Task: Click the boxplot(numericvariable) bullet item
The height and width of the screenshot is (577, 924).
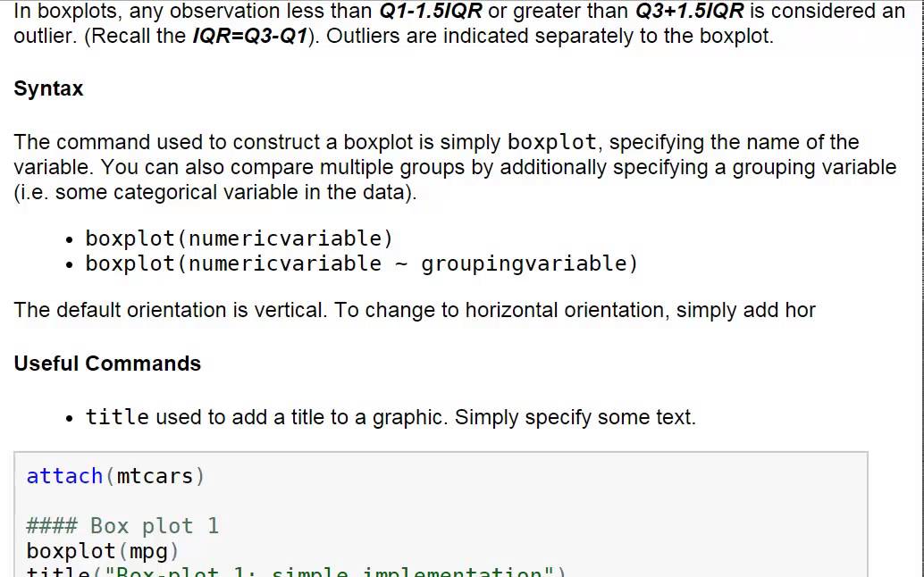Action: coord(239,238)
